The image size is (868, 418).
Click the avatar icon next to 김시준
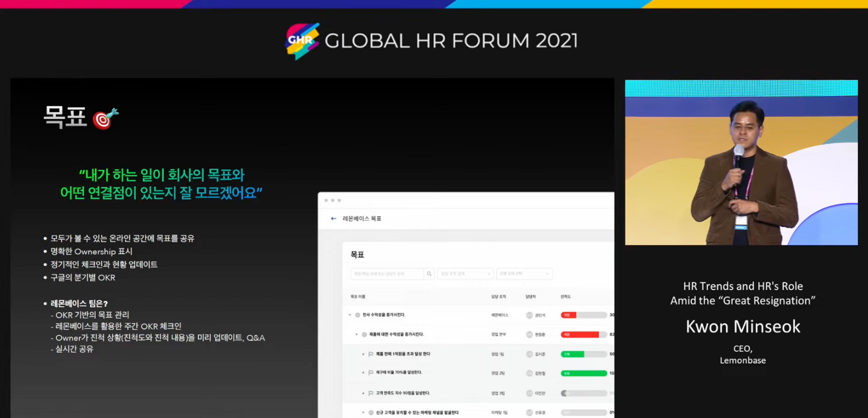point(529,355)
